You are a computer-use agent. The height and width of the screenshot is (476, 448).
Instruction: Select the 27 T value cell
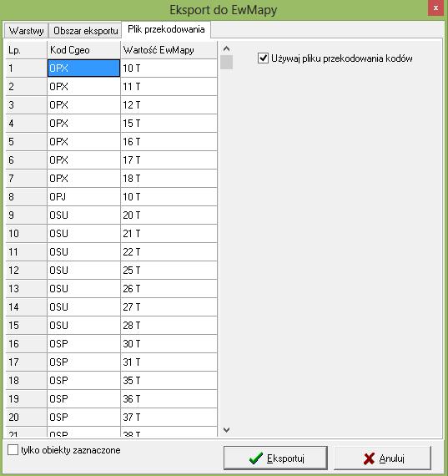[x=169, y=307]
